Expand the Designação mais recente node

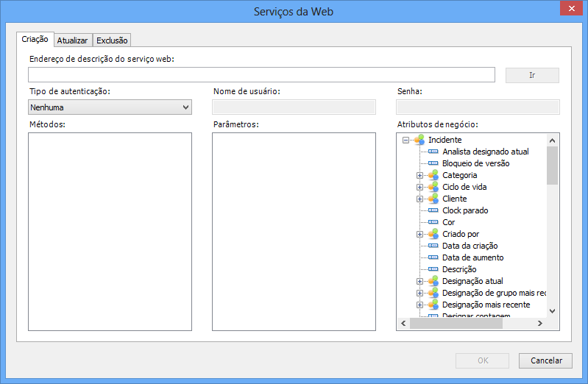click(420, 305)
